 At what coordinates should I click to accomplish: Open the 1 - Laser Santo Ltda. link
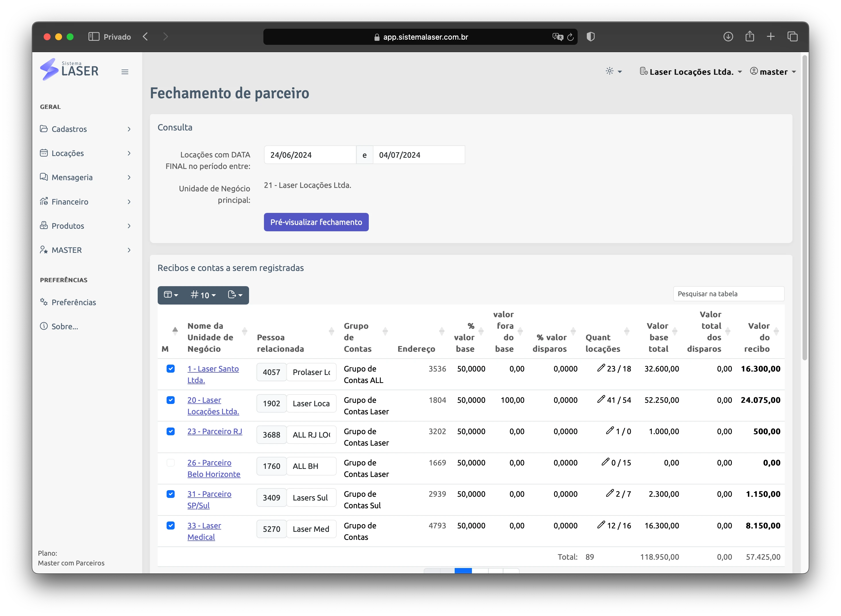click(x=213, y=374)
